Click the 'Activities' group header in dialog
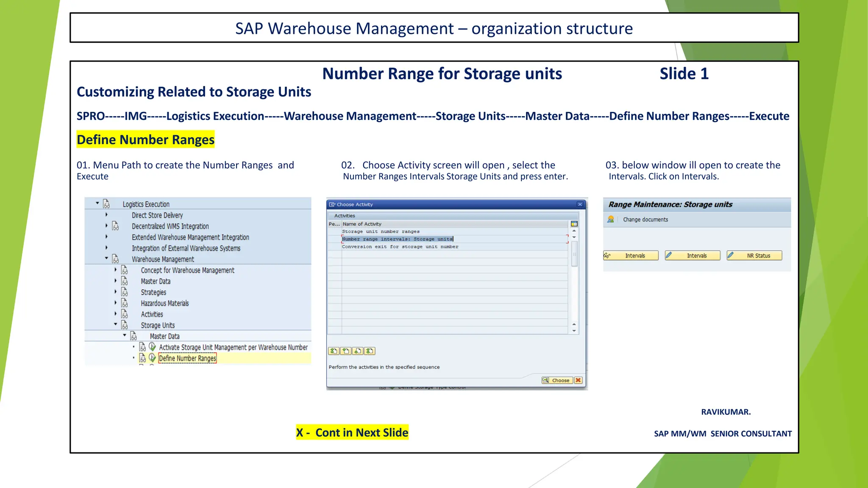Viewport: 868px width, 488px height. [345, 216]
